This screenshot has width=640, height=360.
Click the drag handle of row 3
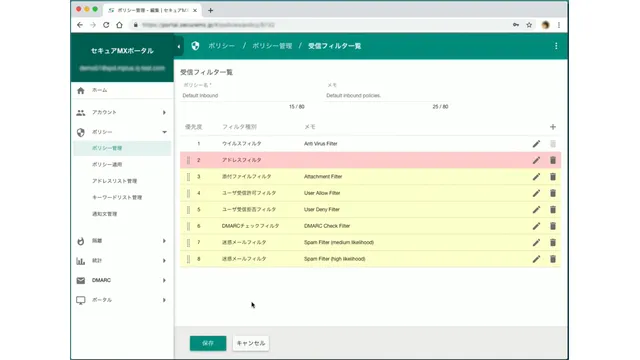coord(188,177)
